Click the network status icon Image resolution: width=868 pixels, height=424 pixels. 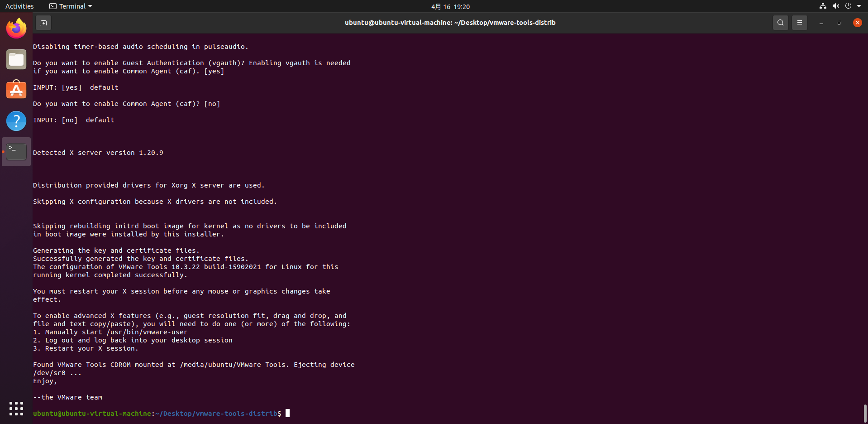(823, 6)
